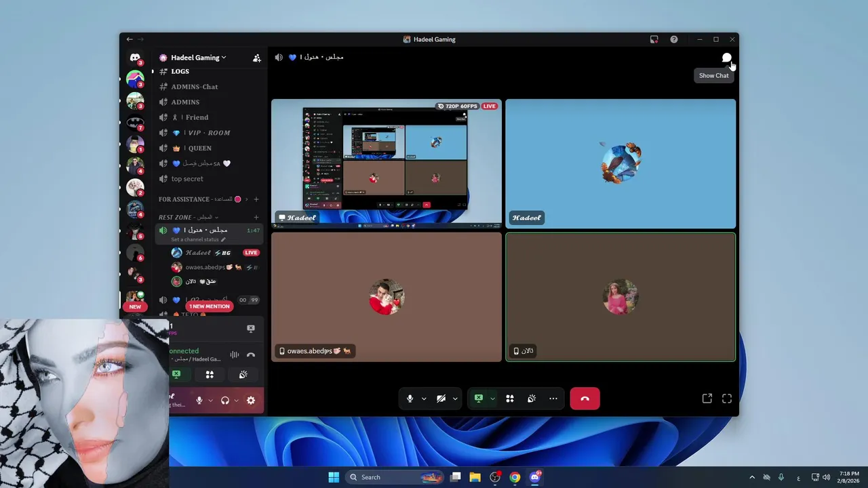The image size is (868, 488).
Task: Show hidden icons in system tray
Action: tap(751, 477)
